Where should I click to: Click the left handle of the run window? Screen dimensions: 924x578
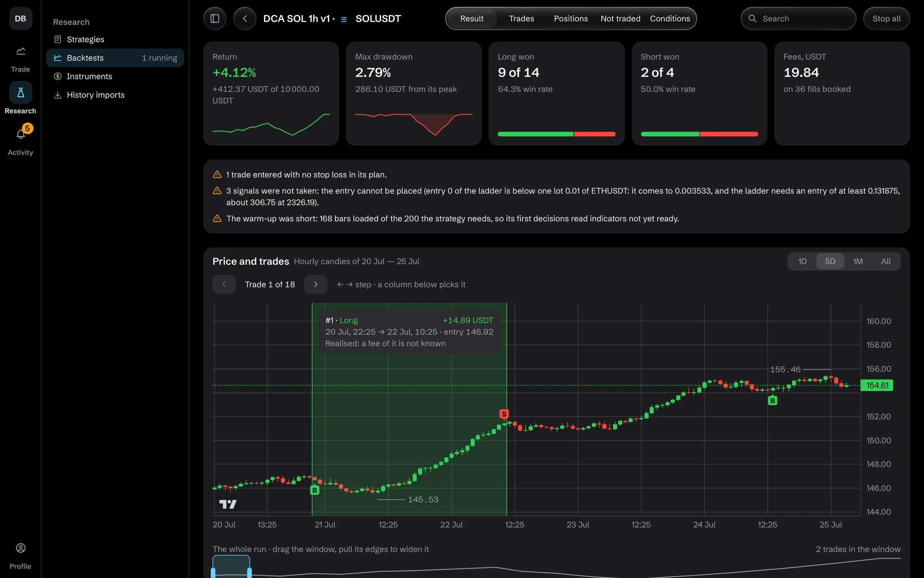click(213, 573)
